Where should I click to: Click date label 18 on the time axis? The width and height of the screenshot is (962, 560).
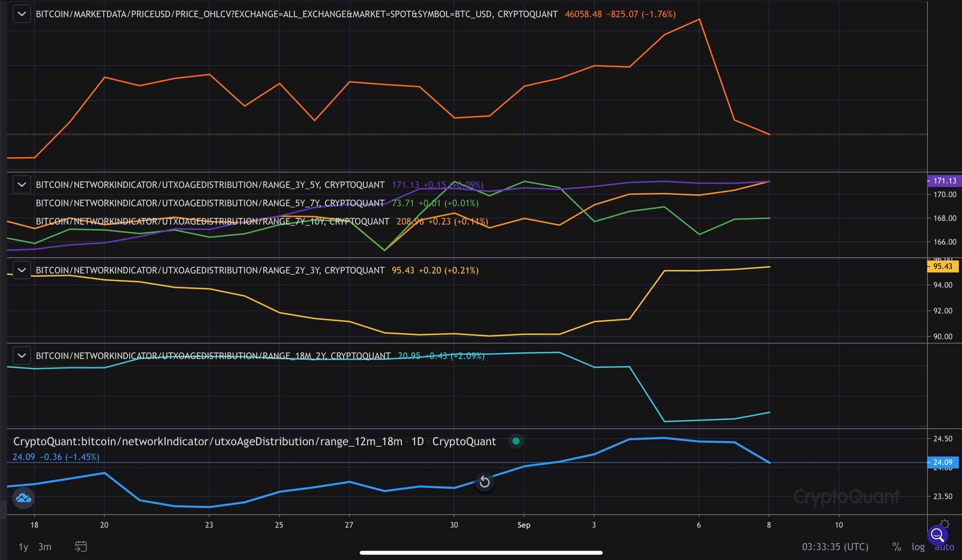pos(34,525)
